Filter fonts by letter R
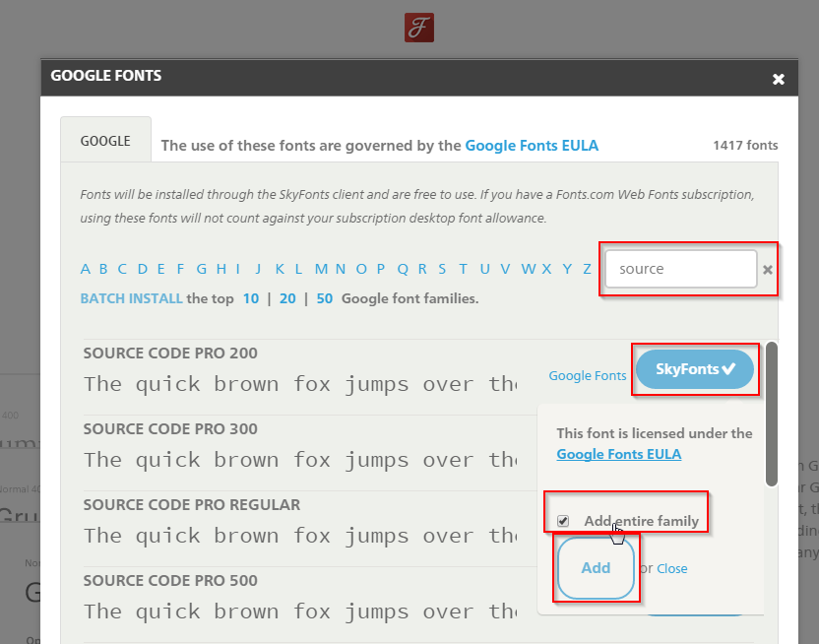 pyautogui.click(x=422, y=269)
